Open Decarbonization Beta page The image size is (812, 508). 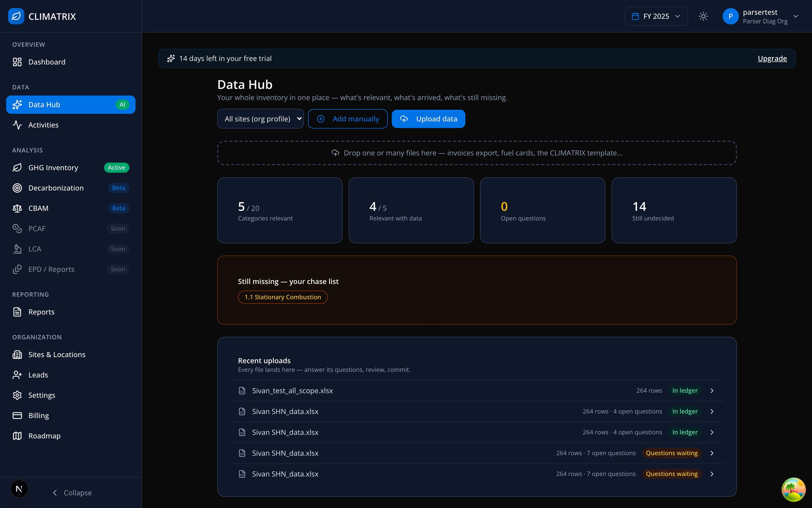click(71, 188)
